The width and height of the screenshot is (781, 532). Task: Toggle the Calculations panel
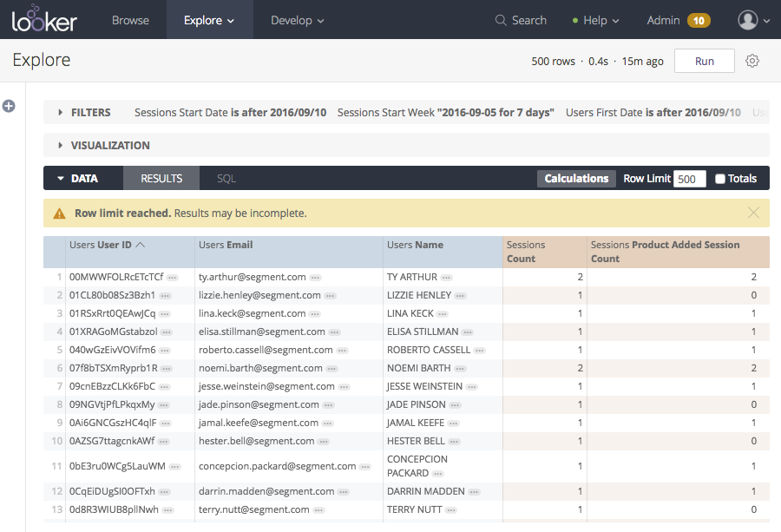575,178
